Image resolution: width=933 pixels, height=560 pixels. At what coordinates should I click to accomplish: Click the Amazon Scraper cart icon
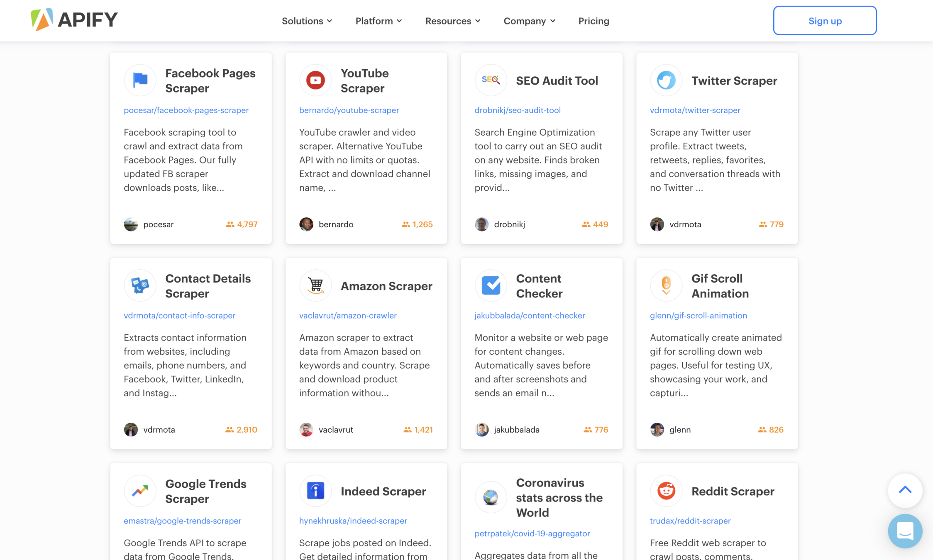(315, 285)
